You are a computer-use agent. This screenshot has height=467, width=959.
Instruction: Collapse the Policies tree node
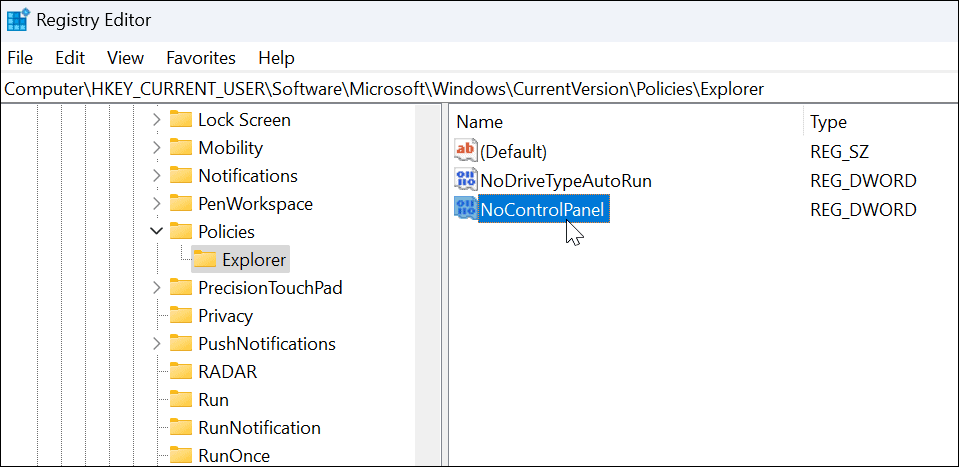pyautogui.click(x=156, y=232)
